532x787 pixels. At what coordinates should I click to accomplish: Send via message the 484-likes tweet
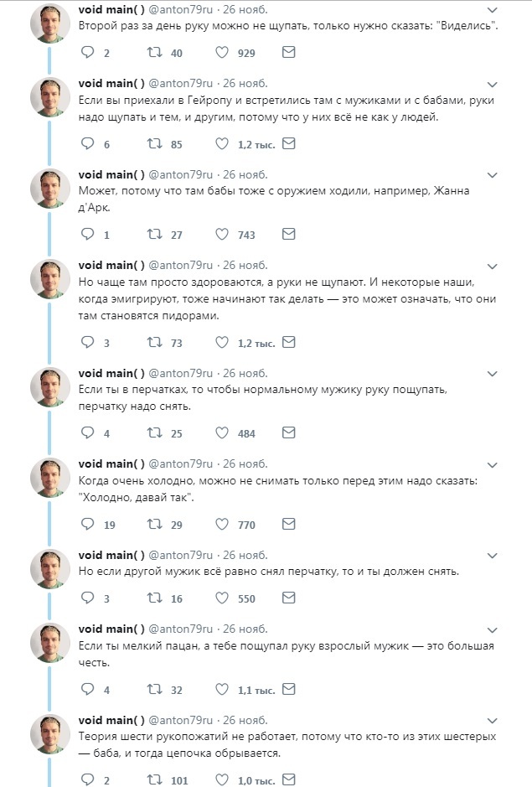click(288, 433)
